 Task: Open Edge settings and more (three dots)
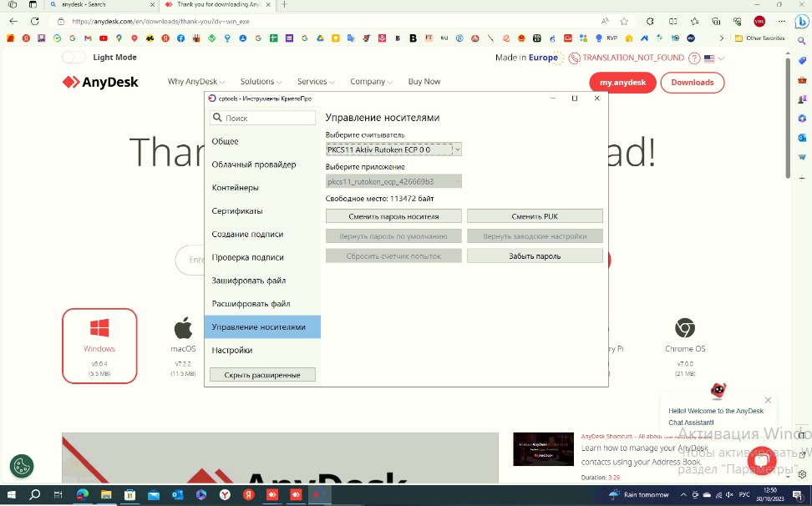tap(781, 21)
